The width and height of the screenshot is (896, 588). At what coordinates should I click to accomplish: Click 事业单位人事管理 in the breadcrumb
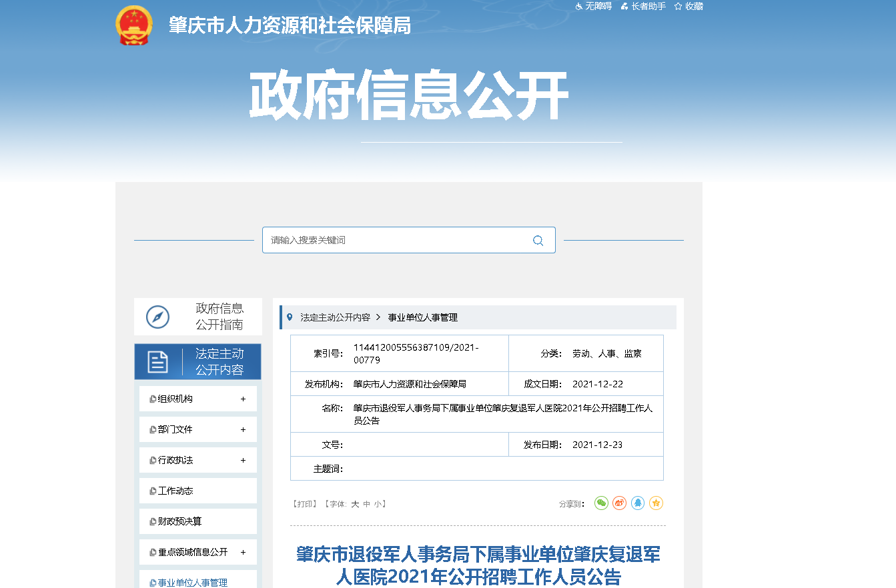coord(422,317)
